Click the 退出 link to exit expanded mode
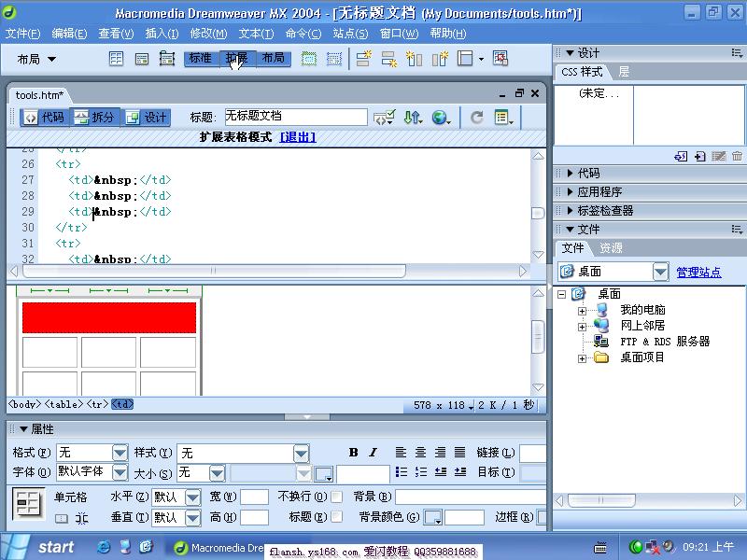This screenshot has width=747, height=560. [298, 137]
